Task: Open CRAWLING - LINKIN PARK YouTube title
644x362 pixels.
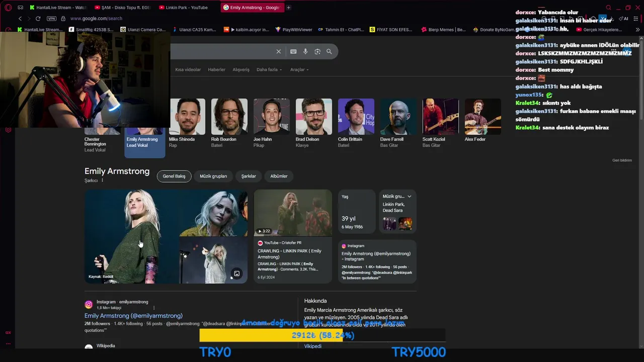Action: (289, 254)
